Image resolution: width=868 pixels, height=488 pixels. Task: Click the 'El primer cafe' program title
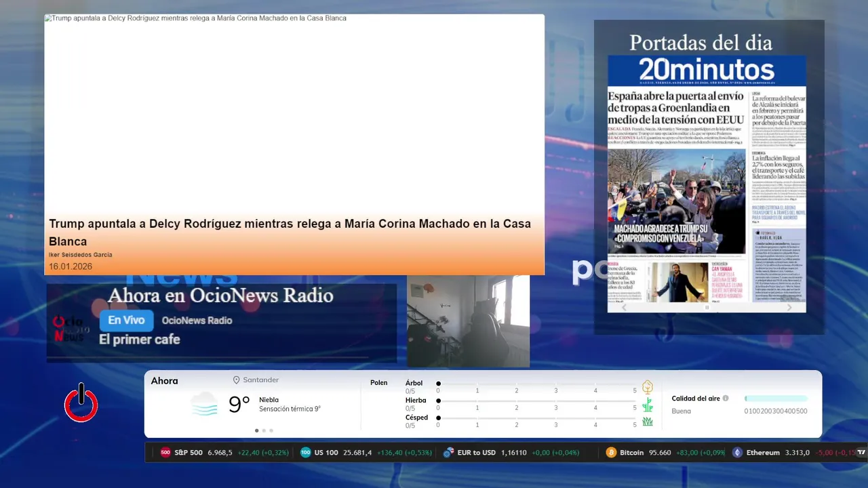[x=140, y=340]
